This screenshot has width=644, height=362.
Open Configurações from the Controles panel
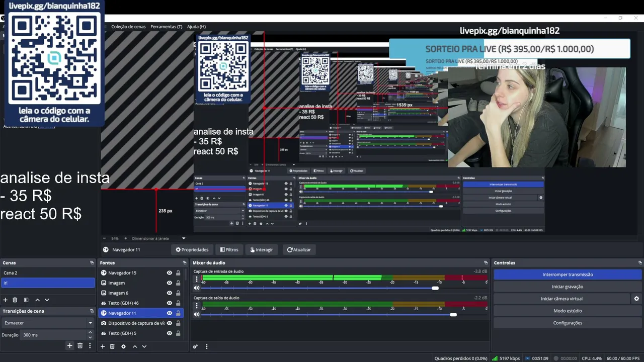point(568,323)
